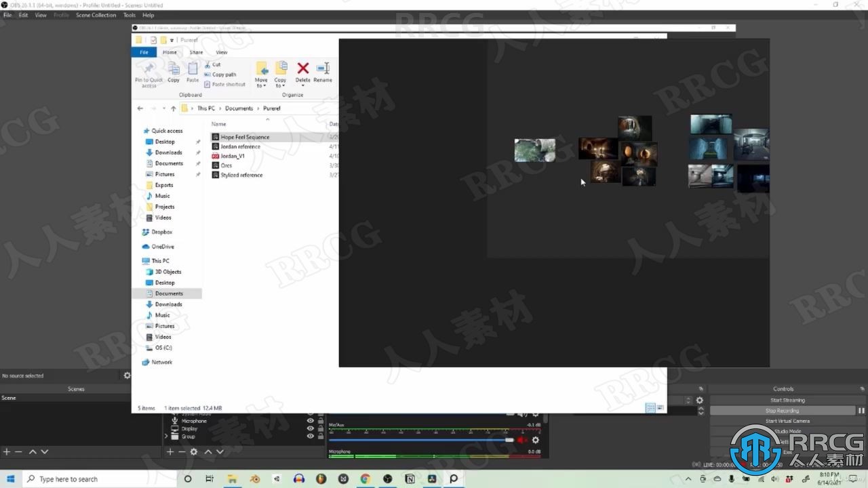Open Customize Quick Access Toolbar dropdown
Viewport: 868px width, 488px height.
click(172, 41)
